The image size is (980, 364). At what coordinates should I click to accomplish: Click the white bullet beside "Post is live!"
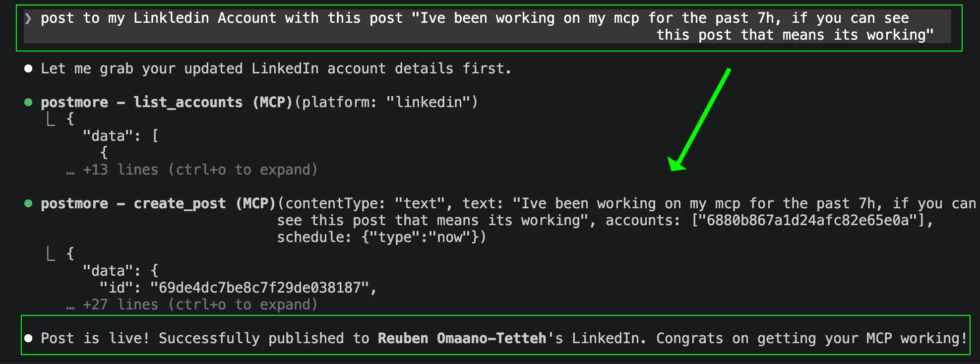point(28,338)
